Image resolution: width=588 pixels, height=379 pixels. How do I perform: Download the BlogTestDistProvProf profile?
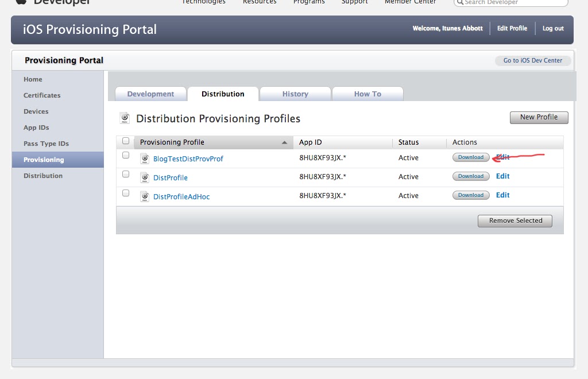(x=471, y=157)
